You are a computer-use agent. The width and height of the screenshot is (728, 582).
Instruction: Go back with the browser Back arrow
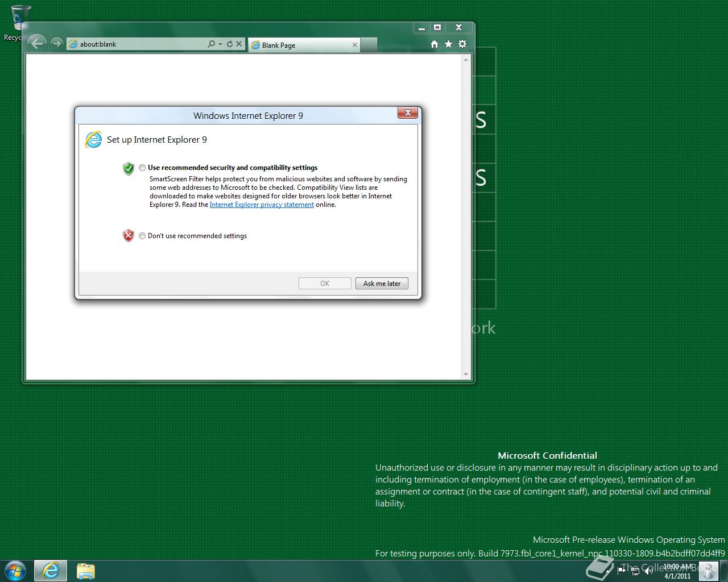point(37,43)
